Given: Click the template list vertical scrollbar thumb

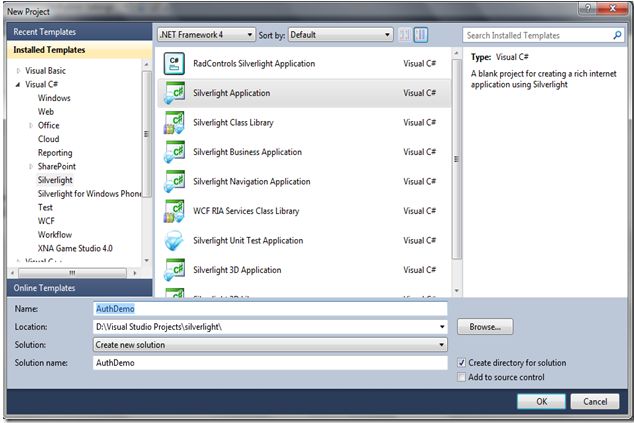Looking at the screenshot, I should pos(456,159).
